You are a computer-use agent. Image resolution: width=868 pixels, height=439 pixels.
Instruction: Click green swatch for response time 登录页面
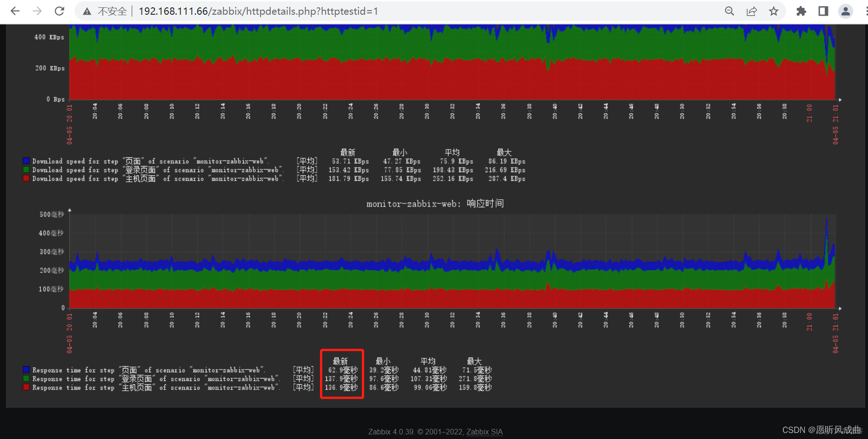point(26,379)
